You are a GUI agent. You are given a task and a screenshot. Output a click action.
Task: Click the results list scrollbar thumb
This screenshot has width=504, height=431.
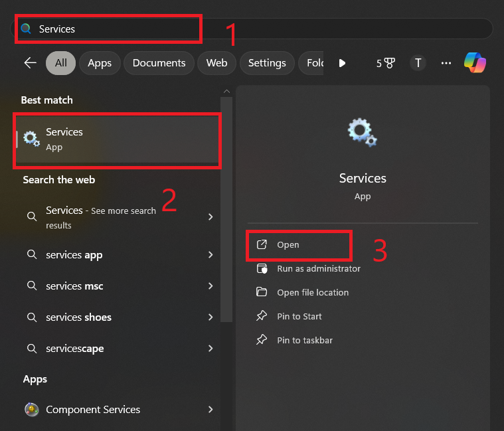[x=226, y=209]
